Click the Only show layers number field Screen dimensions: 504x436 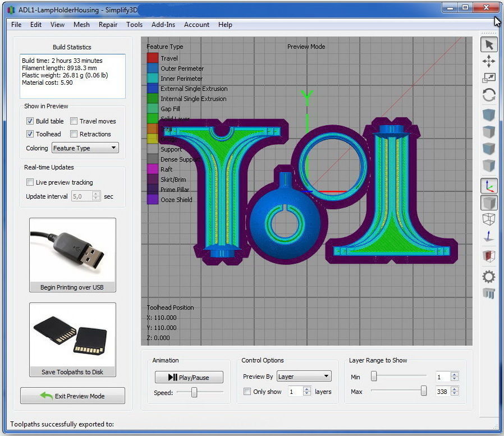pos(296,391)
